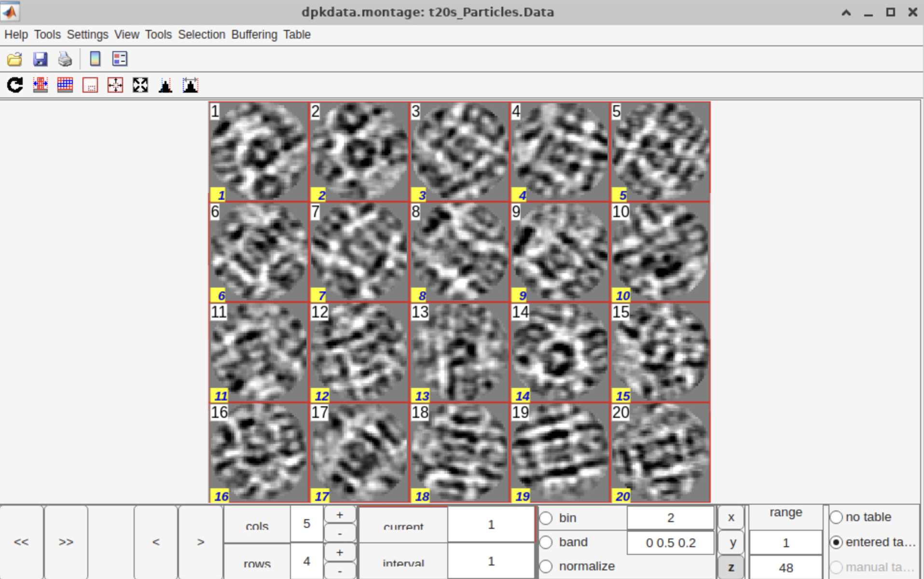924x579 pixels.
Task: Click the four-arrows expand fullscreen icon
Action: [x=140, y=85]
